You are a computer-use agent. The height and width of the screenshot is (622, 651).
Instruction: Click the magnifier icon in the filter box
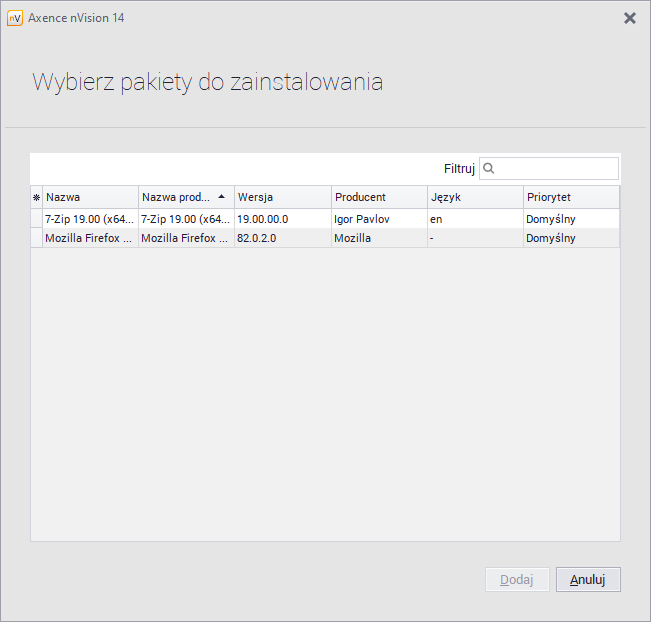[x=489, y=169]
